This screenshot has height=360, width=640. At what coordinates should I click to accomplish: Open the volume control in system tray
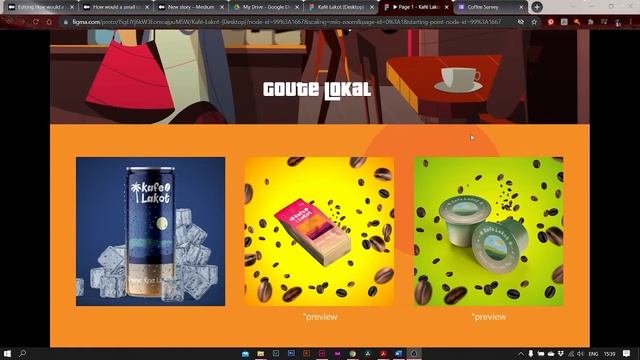point(580,354)
